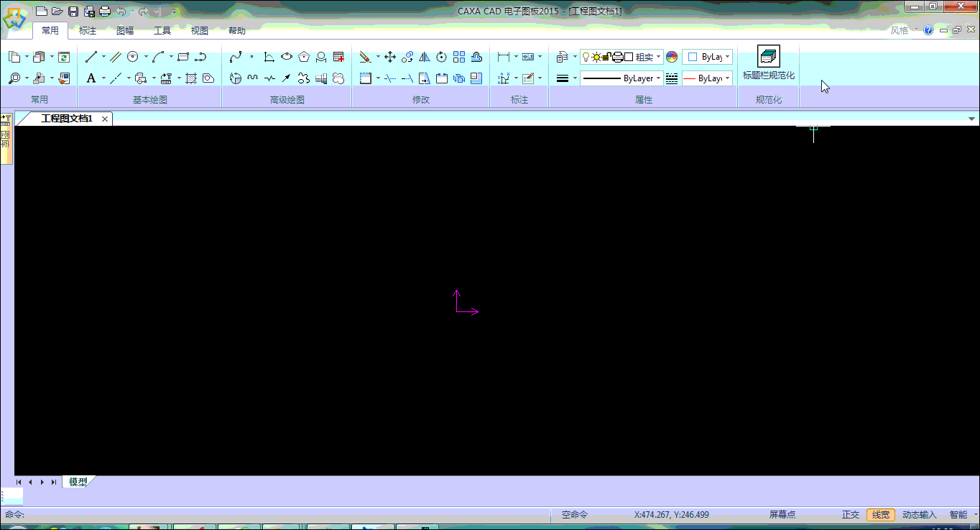
Task: Toggle 动态输入 dynamic input
Action: (x=920, y=515)
